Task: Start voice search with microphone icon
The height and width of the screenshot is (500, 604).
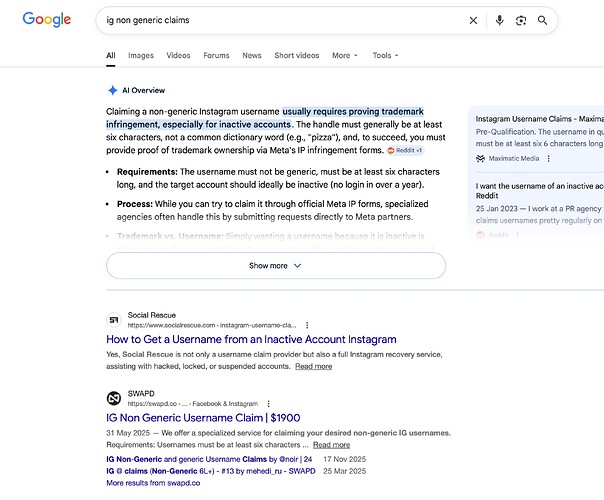Action: [499, 20]
